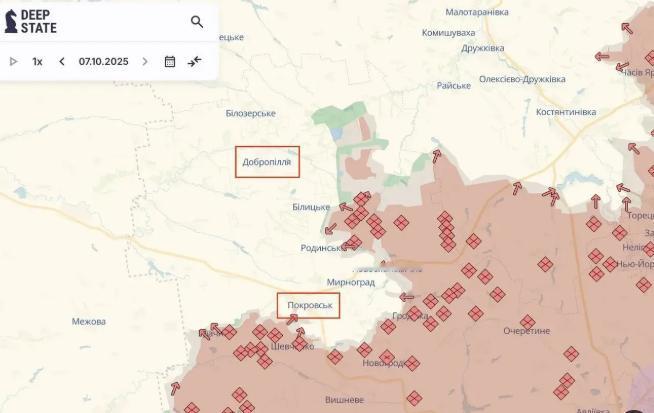Select the Добропілля city label
Viewport: 654px width, 413px height.
267,162
